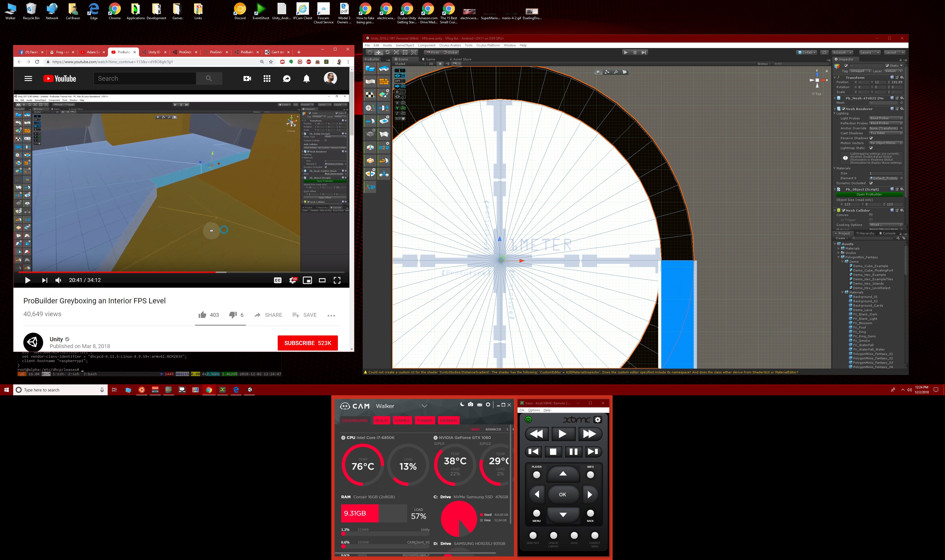This screenshot has height=560, width=945.
Task: Toggle scene lighting sun icon
Action: tap(440, 64)
